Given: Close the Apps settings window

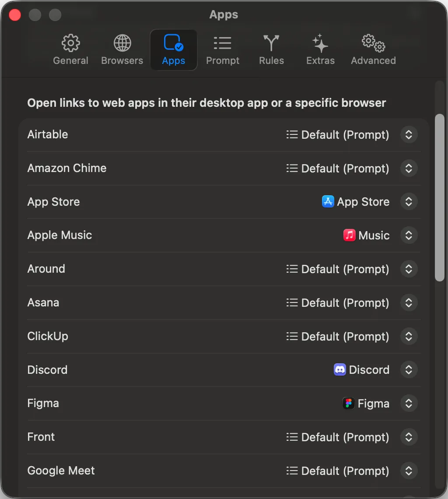Looking at the screenshot, I should tap(14, 15).
